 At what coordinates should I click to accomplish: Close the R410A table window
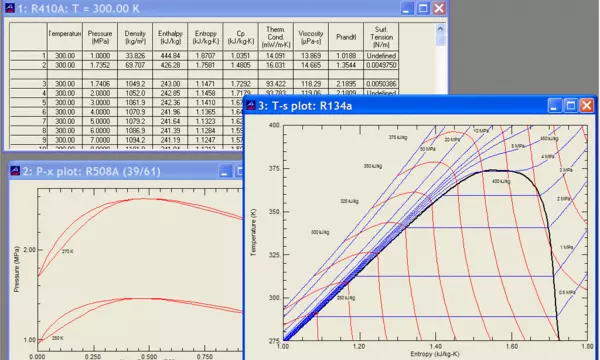pos(439,8)
